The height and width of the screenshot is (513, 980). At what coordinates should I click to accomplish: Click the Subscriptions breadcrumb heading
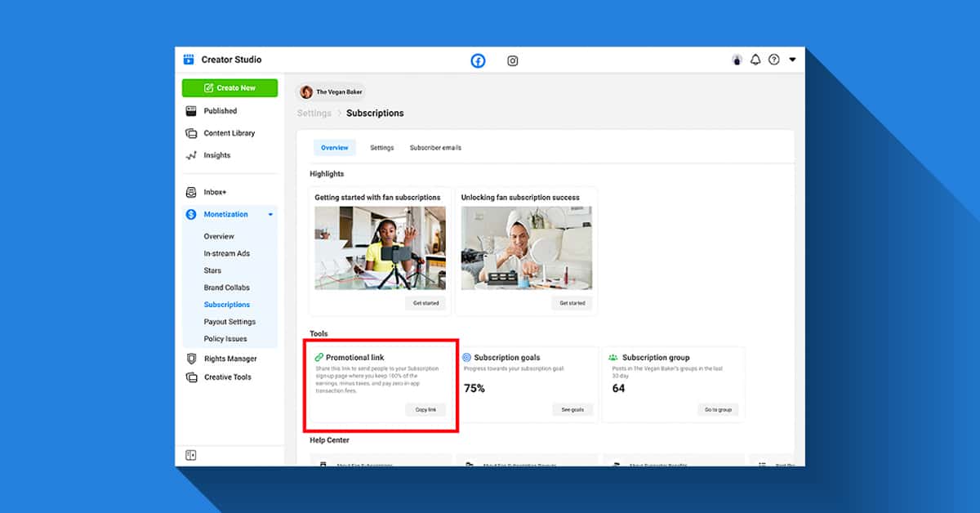coord(375,114)
